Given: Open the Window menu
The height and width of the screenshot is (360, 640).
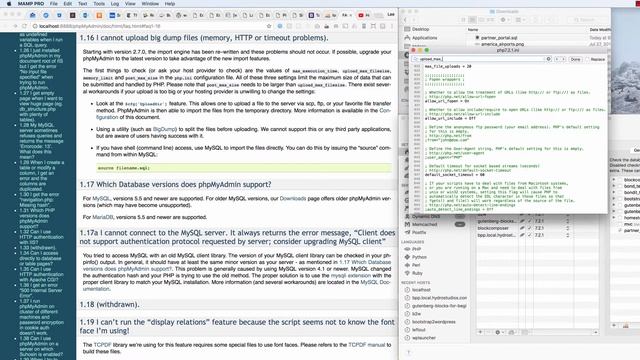Looking at the screenshot, I should [150, 4].
